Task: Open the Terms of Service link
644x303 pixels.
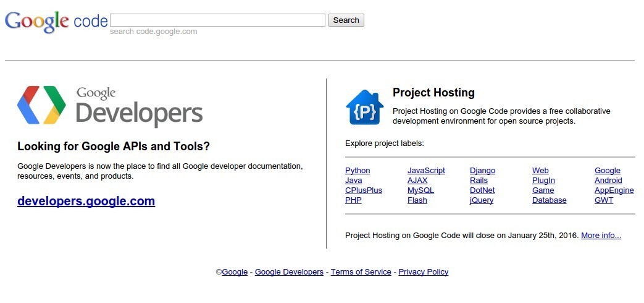Action: pos(361,271)
